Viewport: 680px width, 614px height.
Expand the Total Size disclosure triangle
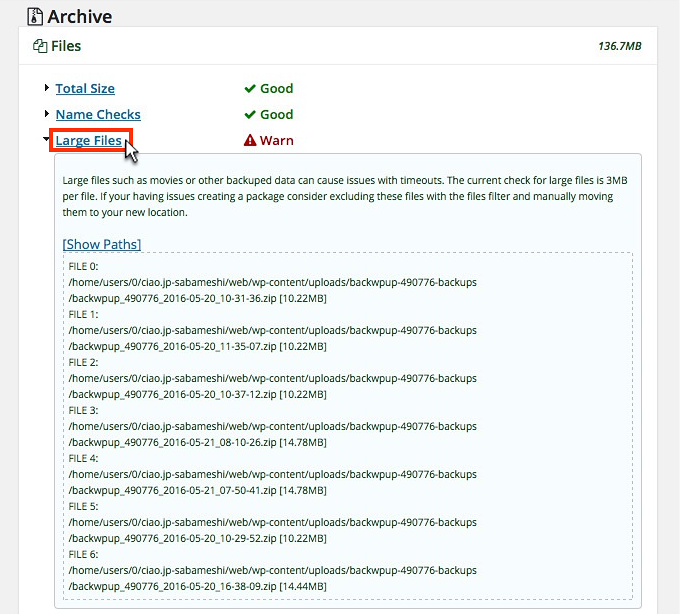point(47,88)
